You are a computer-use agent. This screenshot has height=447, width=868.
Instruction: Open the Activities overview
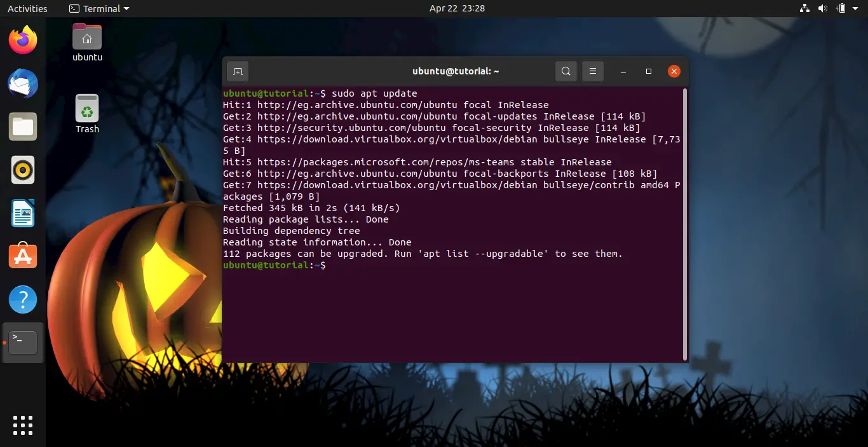coord(27,8)
